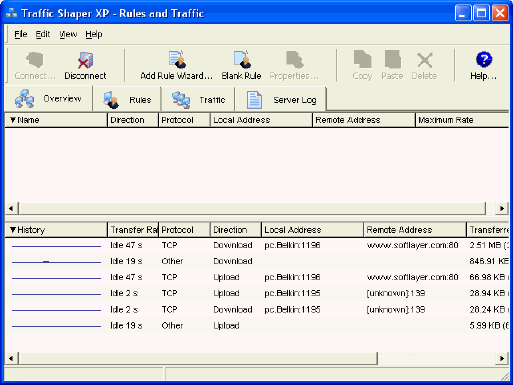Viewport: 513px width, 385px height.
Task: Sort rules by Direction column header
Action: pyautogui.click(x=133, y=120)
